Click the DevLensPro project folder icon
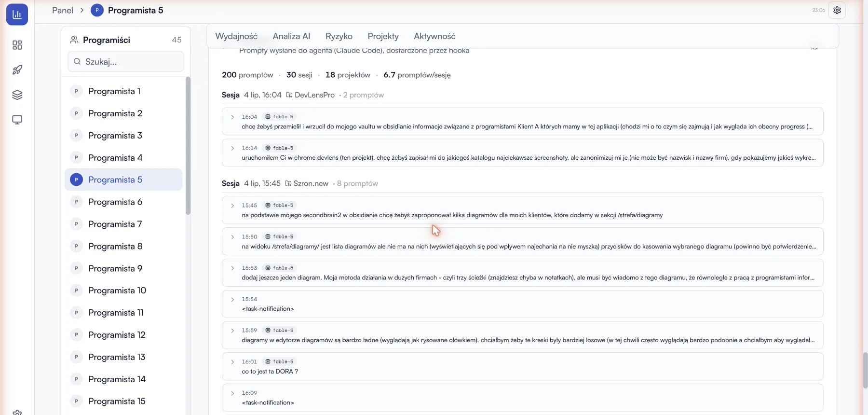This screenshot has width=868, height=415. click(289, 95)
